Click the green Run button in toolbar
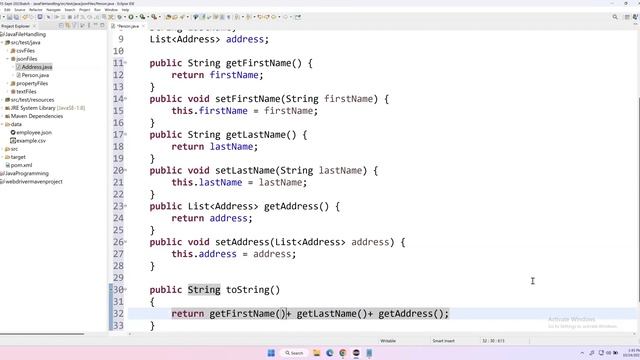This screenshot has height=360, width=640. pos(131,17)
